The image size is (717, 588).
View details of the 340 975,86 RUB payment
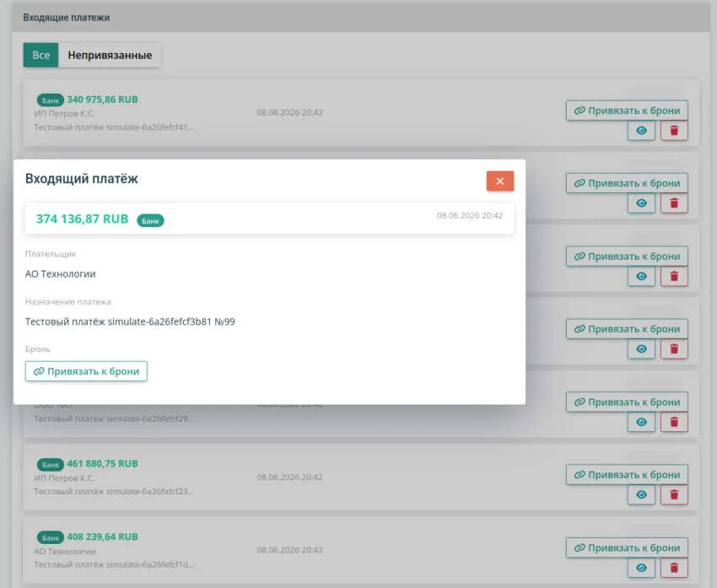tap(641, 131)
